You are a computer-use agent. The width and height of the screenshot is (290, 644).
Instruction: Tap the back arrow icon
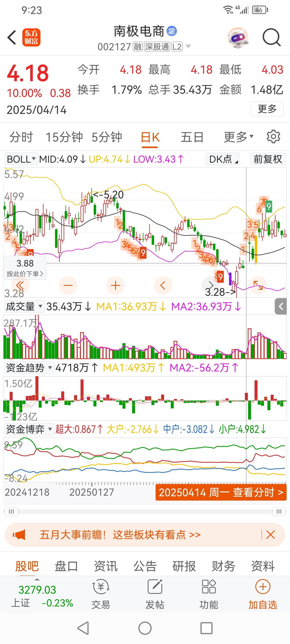(12, 37)
